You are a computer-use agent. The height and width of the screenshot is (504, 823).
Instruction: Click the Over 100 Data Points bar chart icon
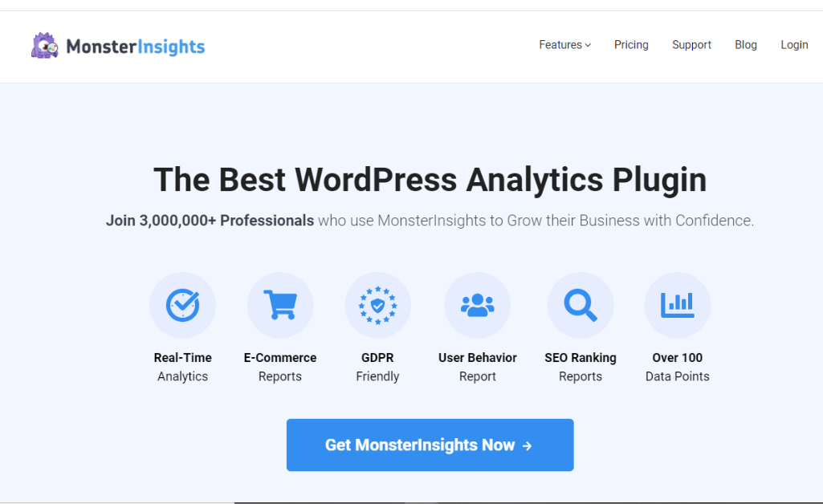677,305
